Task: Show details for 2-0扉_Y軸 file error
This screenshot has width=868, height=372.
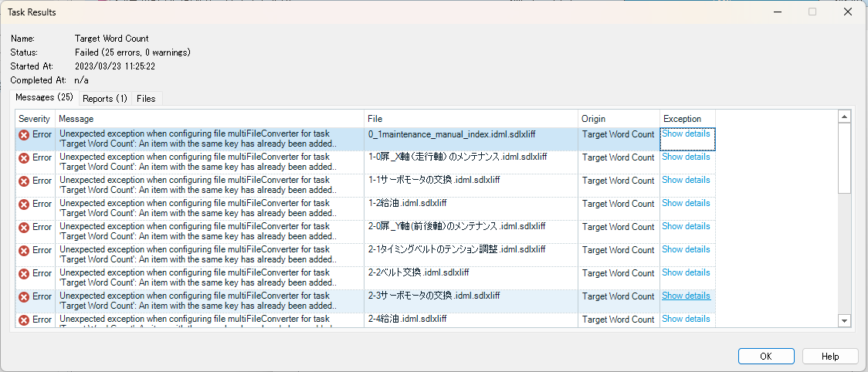Action: click(686, 226)
